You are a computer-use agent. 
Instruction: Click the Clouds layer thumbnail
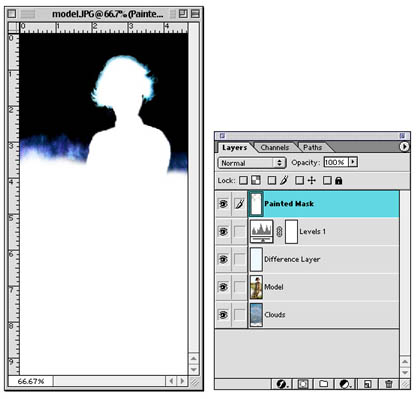256,314
